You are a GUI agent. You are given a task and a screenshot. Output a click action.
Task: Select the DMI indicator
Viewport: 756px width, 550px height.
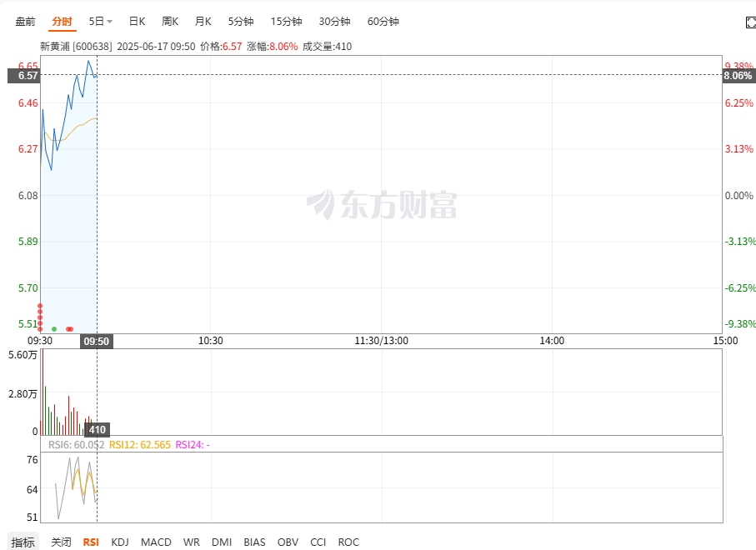coord(222,542)
